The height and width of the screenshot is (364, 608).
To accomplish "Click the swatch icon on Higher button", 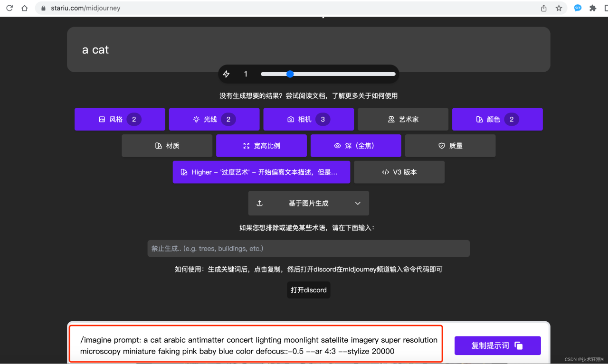I will [x=184, y=172].
